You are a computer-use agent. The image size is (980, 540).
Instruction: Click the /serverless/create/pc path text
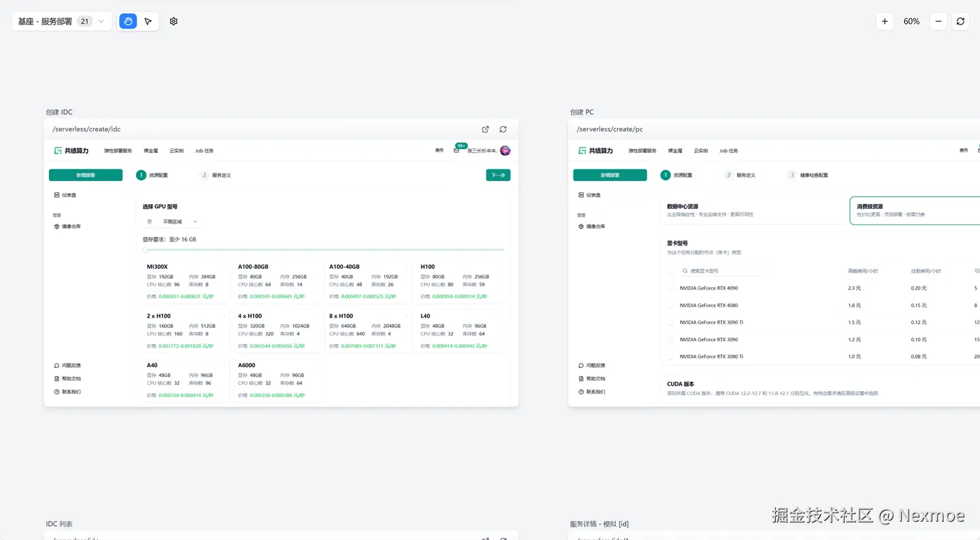point(610,129)
